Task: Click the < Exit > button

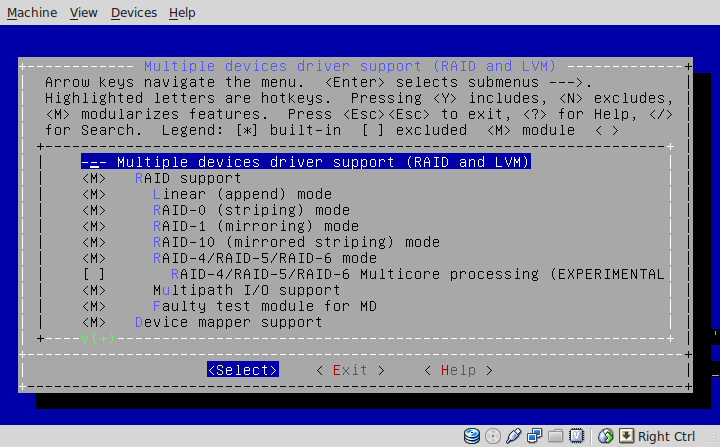Action: (350, 370)
